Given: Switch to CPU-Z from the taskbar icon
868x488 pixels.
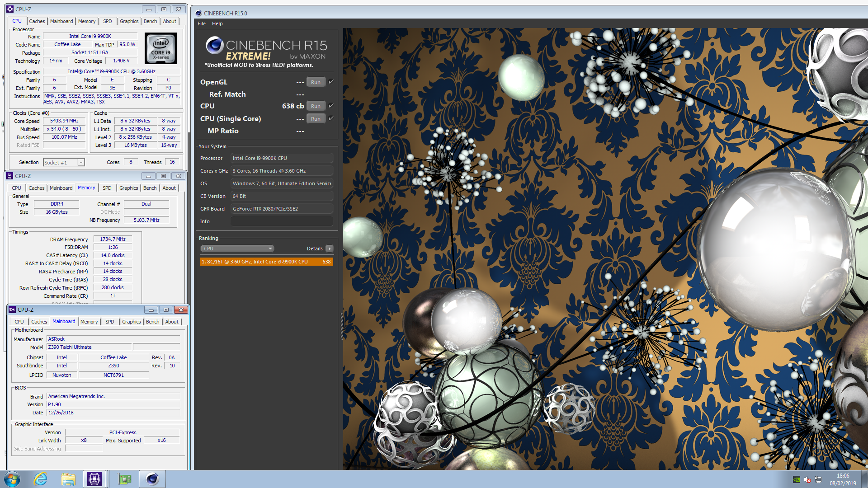Looking at the screenshot, I should [94, 479].
